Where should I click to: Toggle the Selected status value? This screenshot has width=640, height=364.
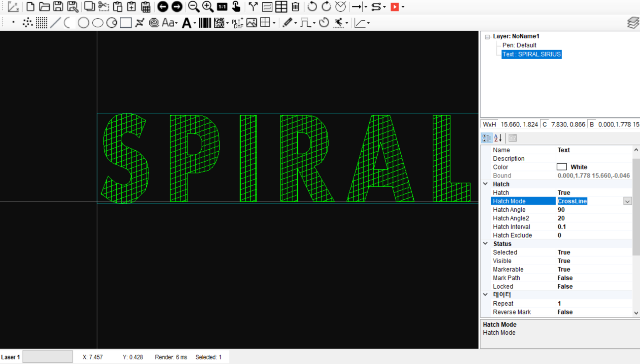(563, 252)
